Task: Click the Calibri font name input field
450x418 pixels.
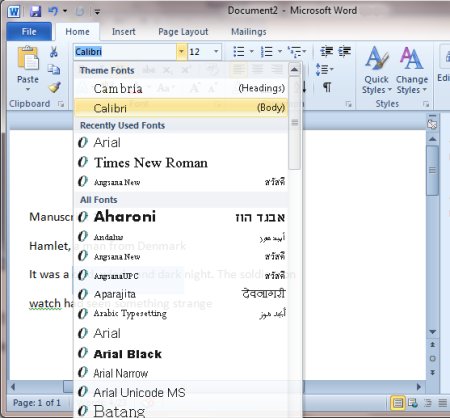Action: point(125,52)
